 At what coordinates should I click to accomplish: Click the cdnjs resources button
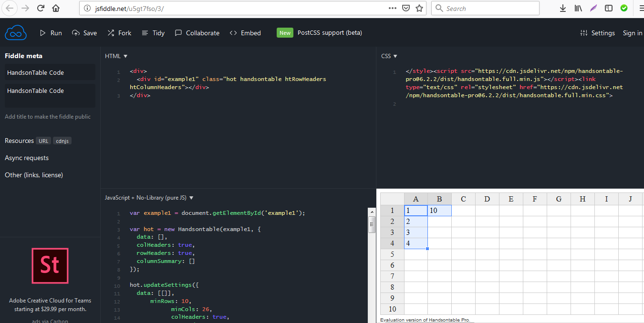[62, 141]
